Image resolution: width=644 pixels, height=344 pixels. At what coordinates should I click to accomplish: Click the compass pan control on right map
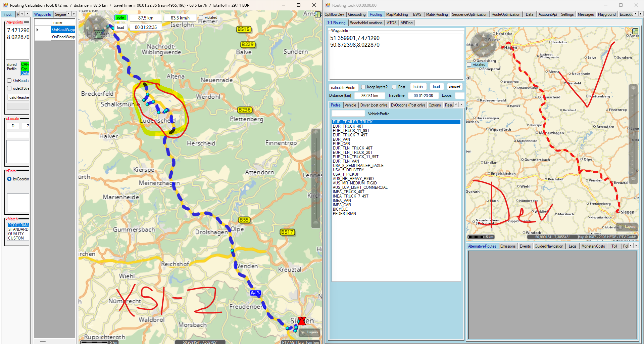tap(483, 45)
